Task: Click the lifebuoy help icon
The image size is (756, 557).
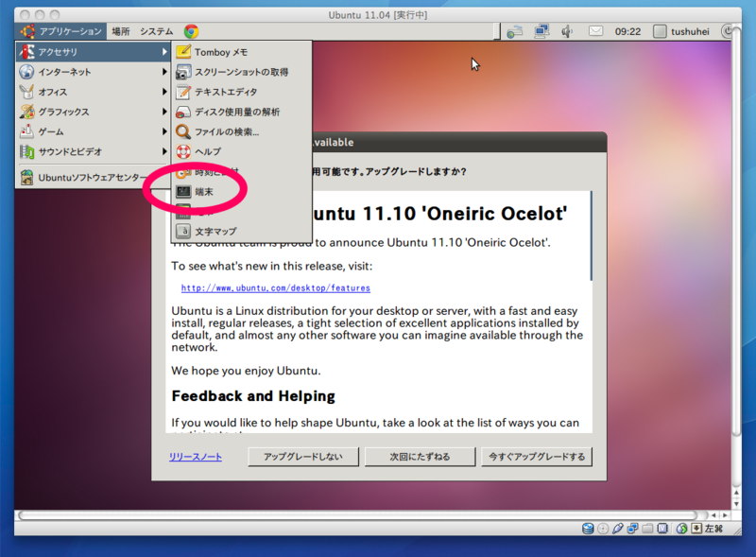Action: tap(183, 151)
